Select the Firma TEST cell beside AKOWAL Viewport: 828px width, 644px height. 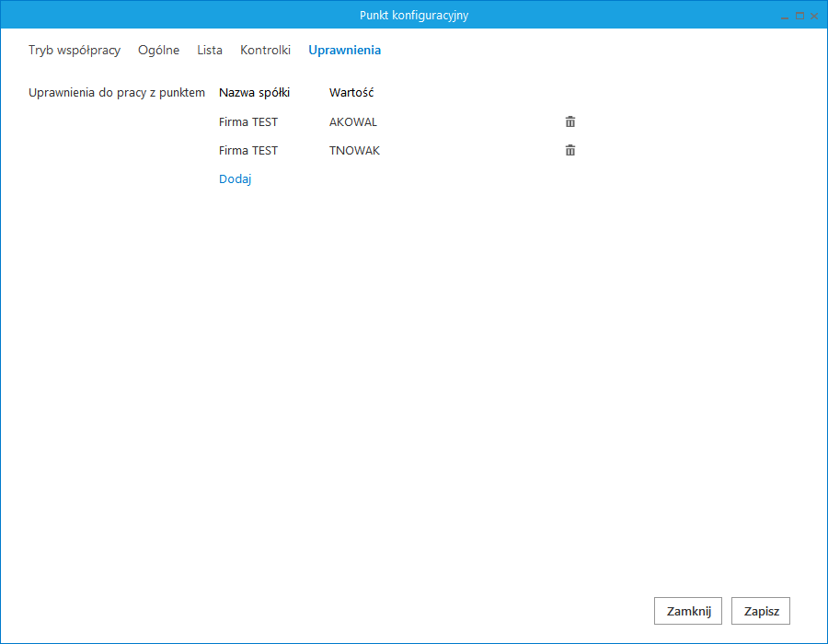(248, 122)
